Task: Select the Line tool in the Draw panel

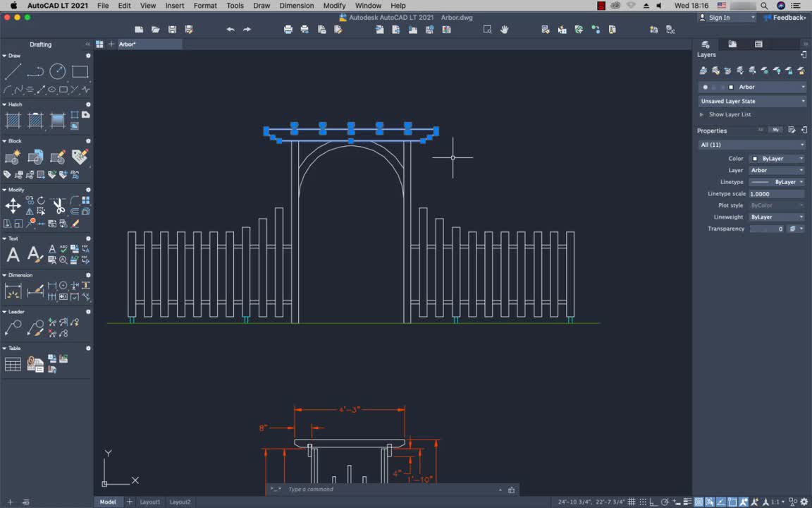Action: click(12, 73)
